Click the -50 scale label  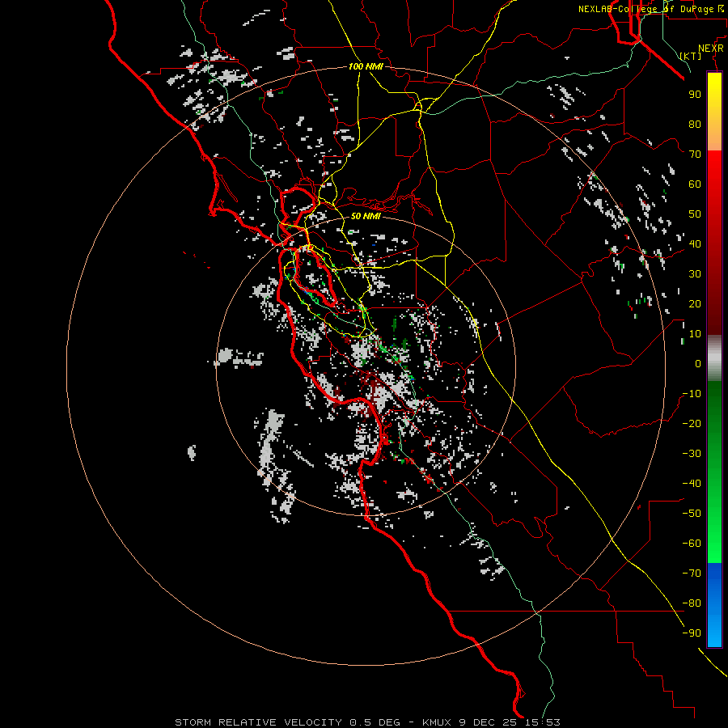(692, 514)
